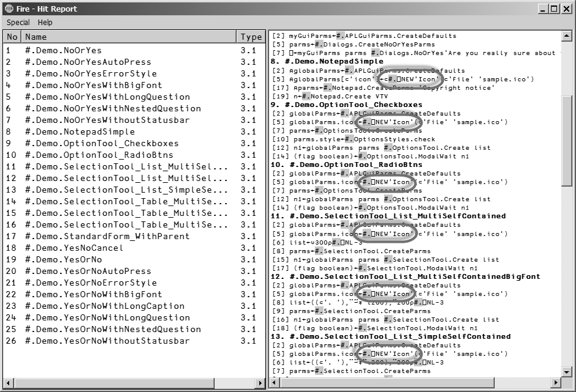Click the left arrow of hit list horizontal scrollbar
The width and height of the screenshot is (576, 392).
(8, 383)
